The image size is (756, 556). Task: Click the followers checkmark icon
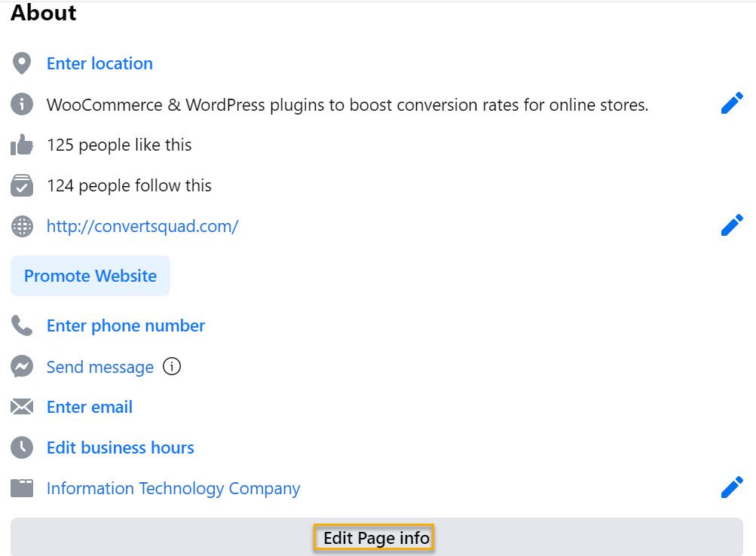(22, 185)
